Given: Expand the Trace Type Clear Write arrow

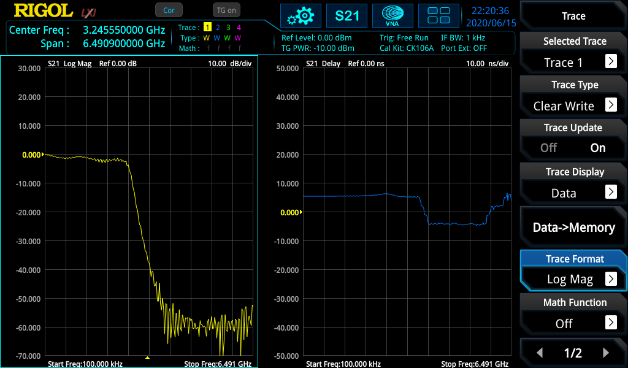Looking at the screenshot, I should [x=611, y=105].
